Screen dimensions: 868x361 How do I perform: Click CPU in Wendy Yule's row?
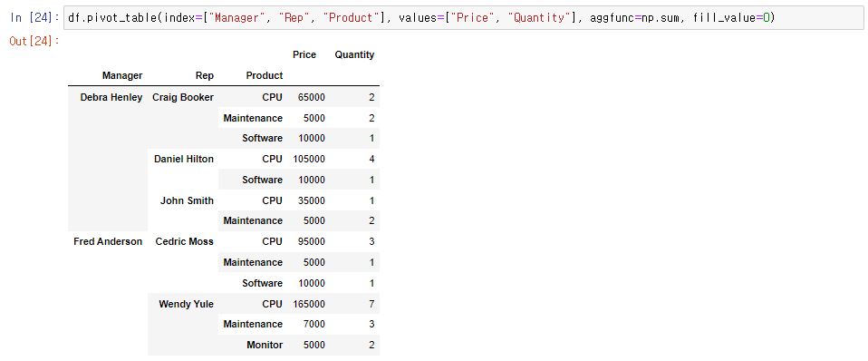point(273,304)
